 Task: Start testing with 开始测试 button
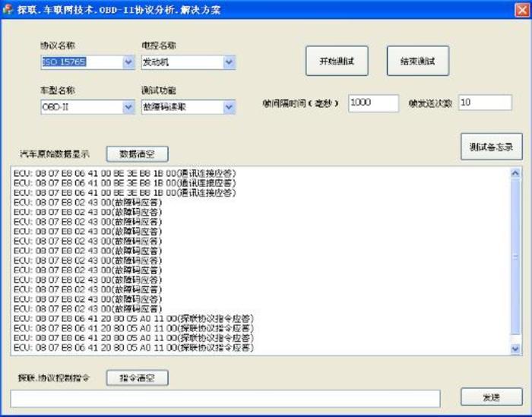coord(337,61)
